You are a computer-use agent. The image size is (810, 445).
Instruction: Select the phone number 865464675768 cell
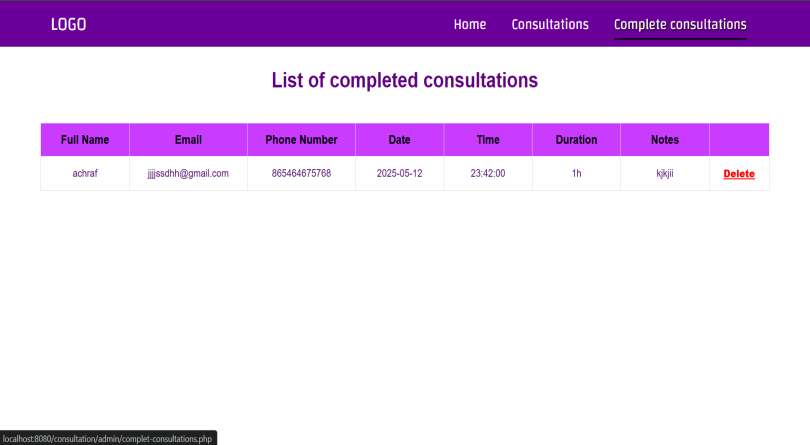tap(301, 173)
